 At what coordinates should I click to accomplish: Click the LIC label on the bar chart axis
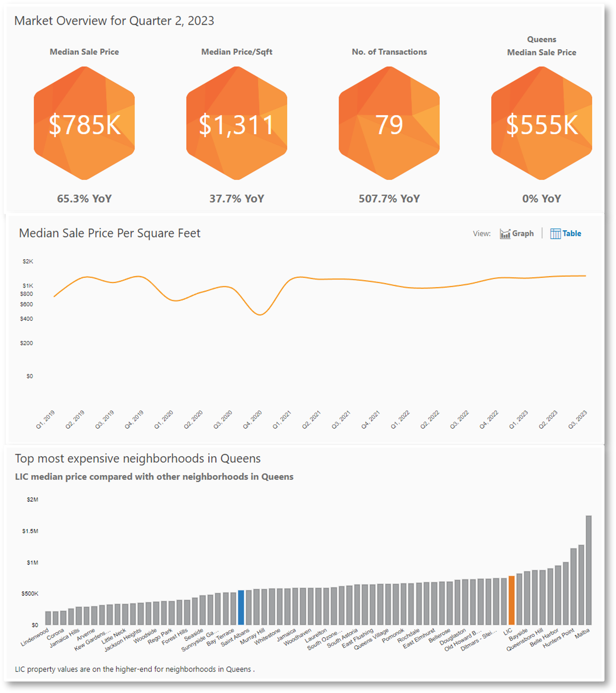click(508, 631)
